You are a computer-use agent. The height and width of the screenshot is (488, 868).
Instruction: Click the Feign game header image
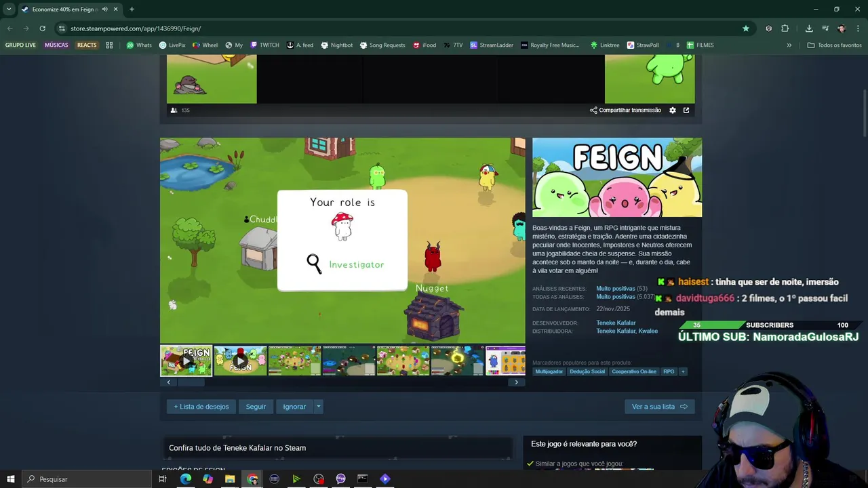[x=617, y=178]
